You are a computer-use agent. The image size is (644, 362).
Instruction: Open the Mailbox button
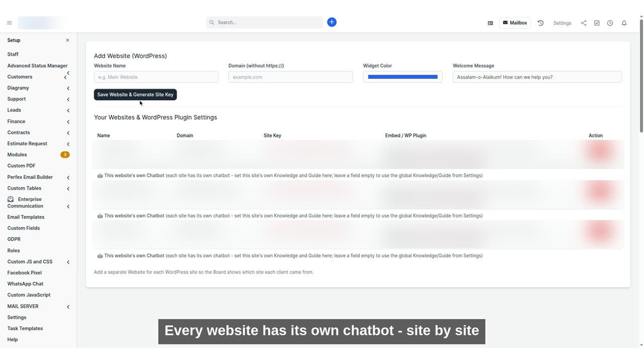tap(515, 23)
